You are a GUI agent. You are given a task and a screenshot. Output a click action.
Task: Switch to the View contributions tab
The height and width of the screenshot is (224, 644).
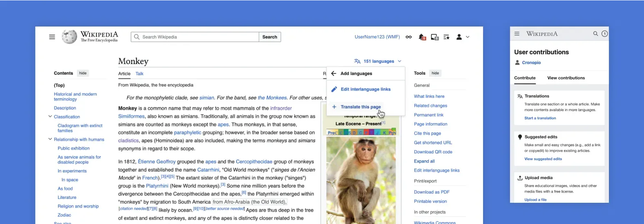(566, 78)
